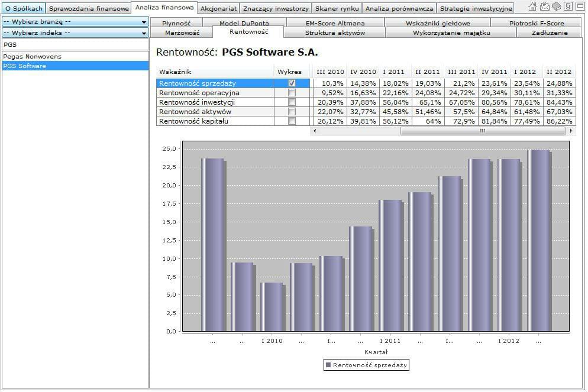The height and width of the screenshot is (392, 588).
Task: Click the window maximize icon in header
Action: pyautogui.click(x=580, y=7)
